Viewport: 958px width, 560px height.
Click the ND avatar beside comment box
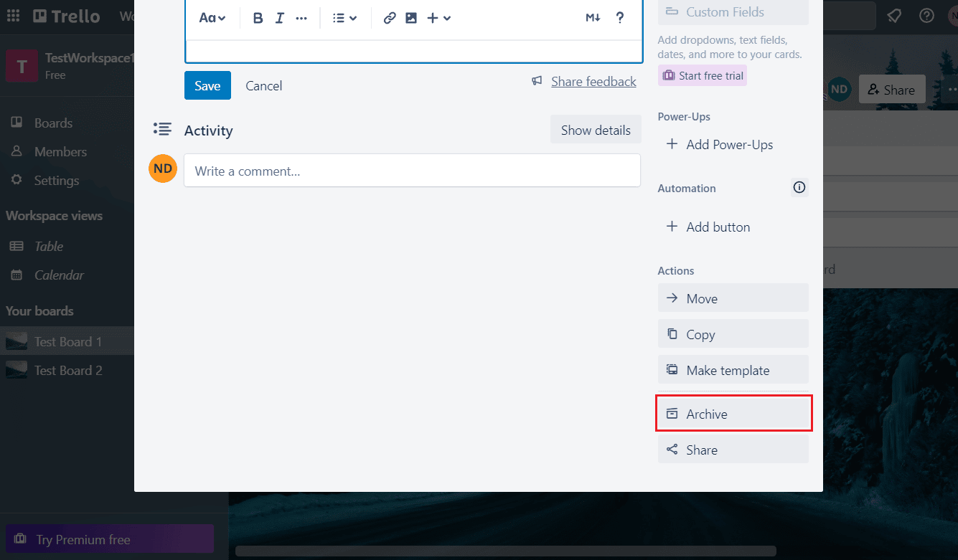(163, 169)
